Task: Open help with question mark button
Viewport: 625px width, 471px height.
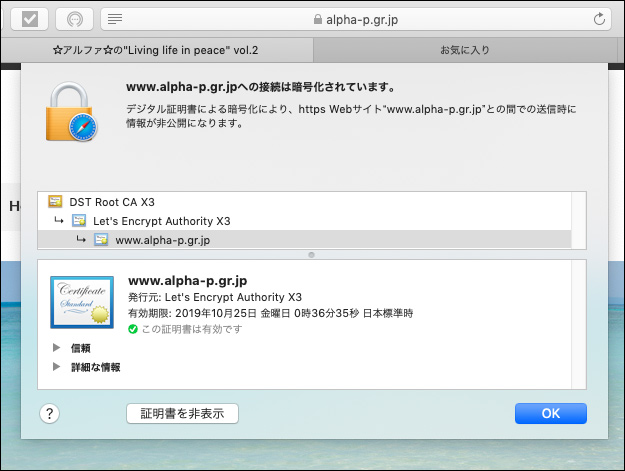Action: (x=49, y=414)
